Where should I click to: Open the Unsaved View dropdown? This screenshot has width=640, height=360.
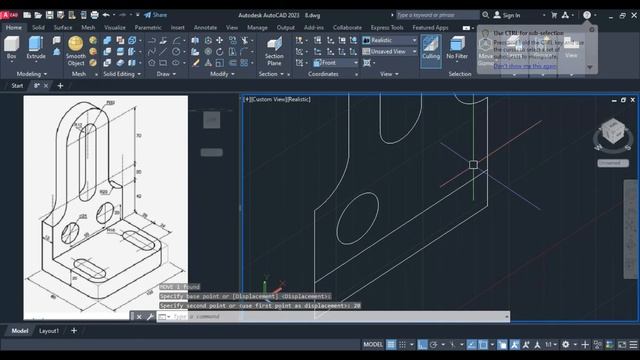click(x=390, y=51)
